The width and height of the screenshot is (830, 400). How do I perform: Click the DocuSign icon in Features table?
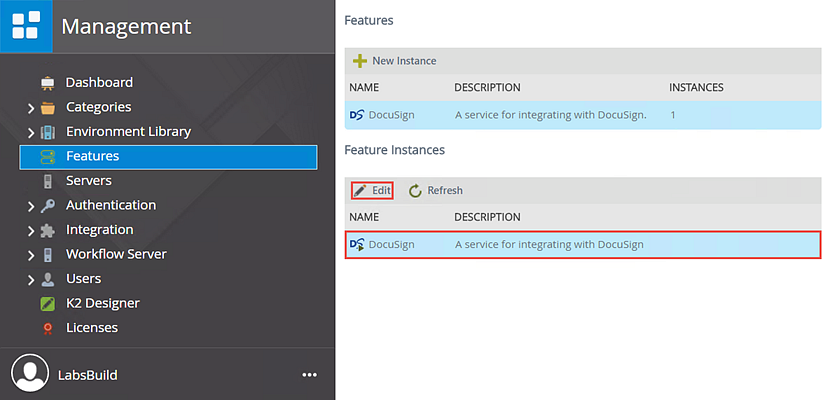(x=357, y=115)
